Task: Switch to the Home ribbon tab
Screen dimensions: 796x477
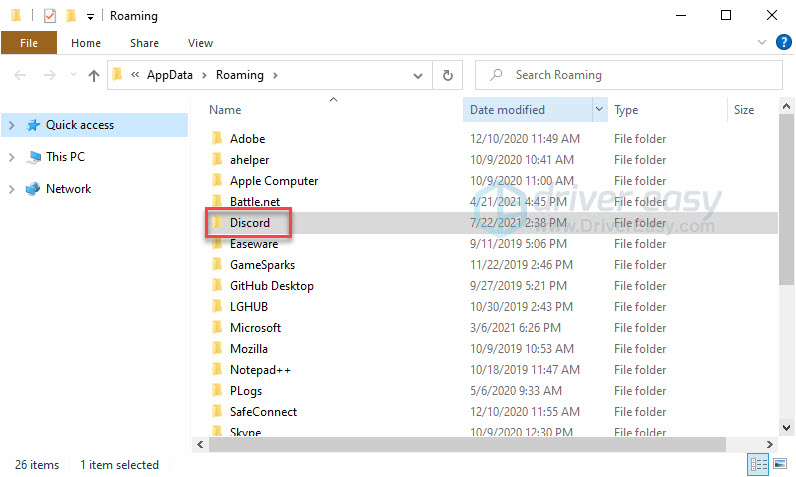Action: pos(86,43)
